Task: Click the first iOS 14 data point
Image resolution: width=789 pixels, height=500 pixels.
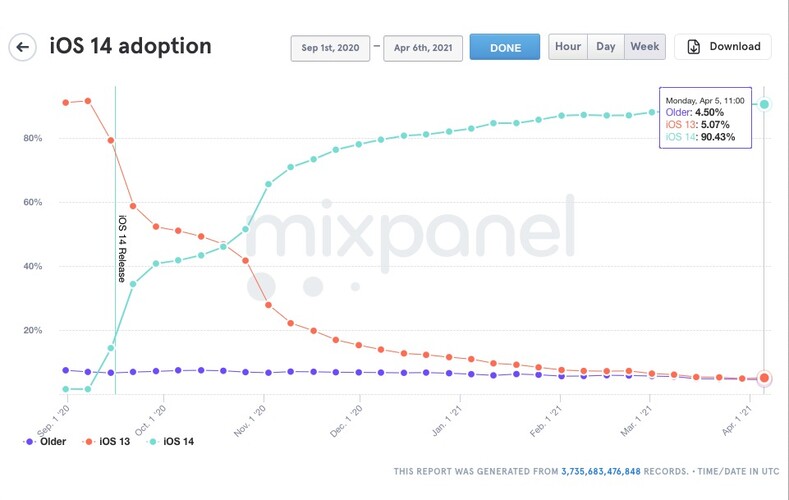Action: [65, 389]
